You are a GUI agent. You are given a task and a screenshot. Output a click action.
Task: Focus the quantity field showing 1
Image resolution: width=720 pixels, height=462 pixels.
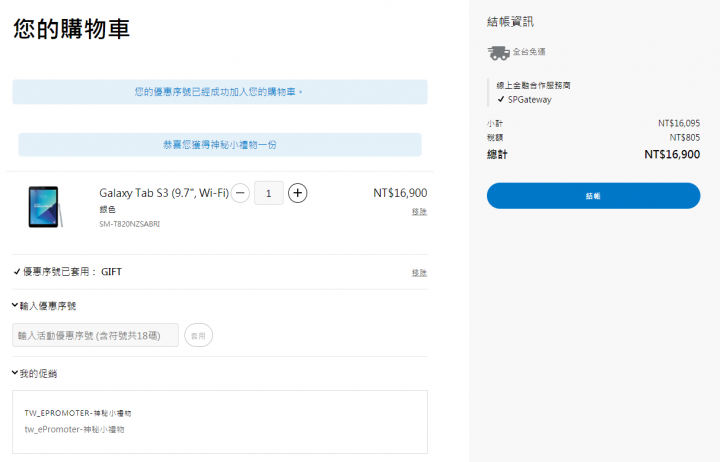pyautogui.click(x=269, y=193)
